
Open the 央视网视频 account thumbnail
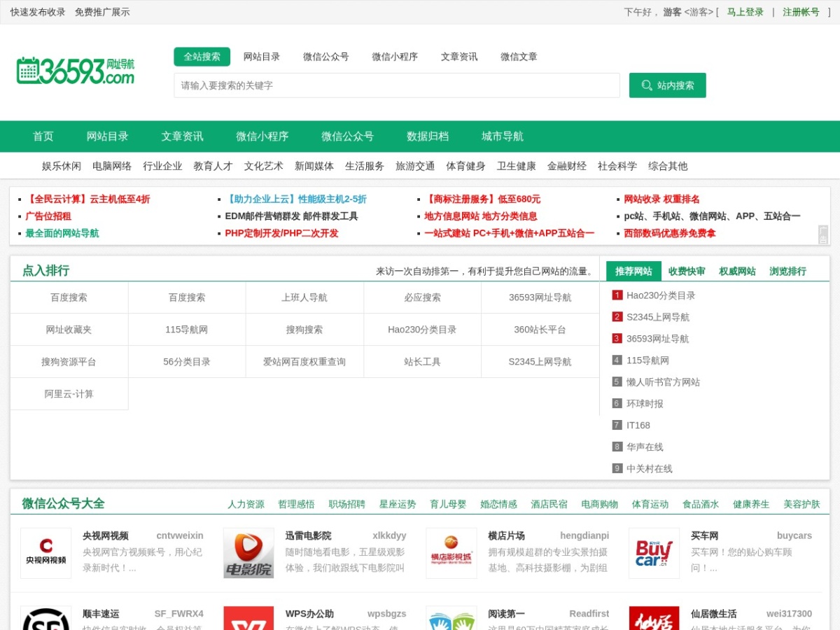tap(45, 553)
